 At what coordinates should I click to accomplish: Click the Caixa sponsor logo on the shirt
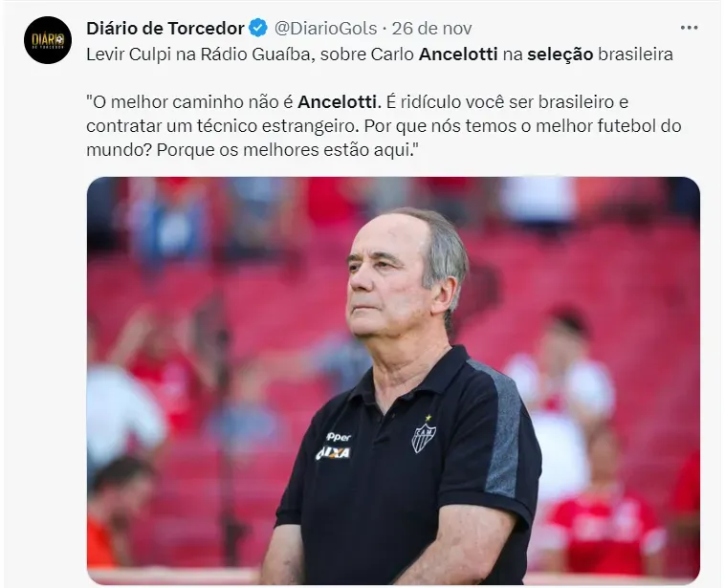[x=333, y=453]
